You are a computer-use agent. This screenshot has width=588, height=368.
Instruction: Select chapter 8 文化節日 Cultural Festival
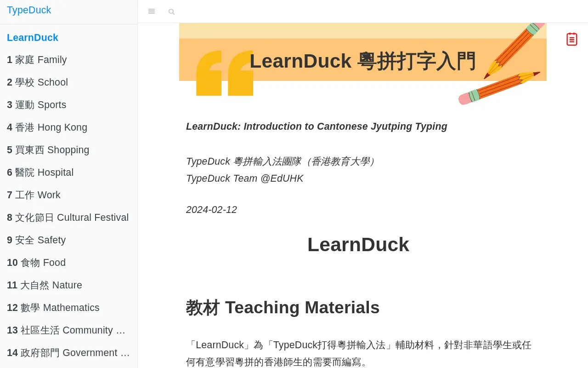click(x=68, y=218)
